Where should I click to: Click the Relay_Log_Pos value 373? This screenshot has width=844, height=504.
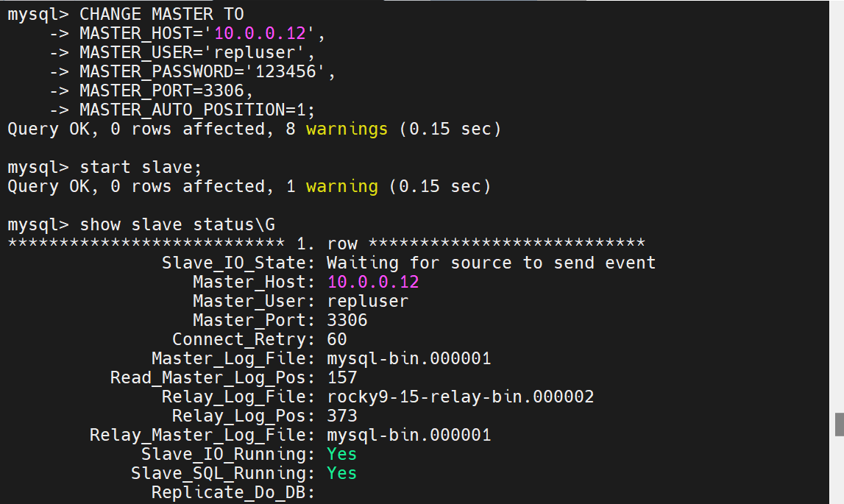(342, 416)
